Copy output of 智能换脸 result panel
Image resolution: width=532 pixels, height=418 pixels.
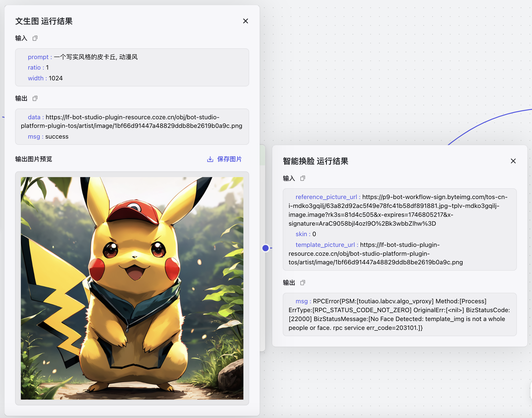click(303, 282)
